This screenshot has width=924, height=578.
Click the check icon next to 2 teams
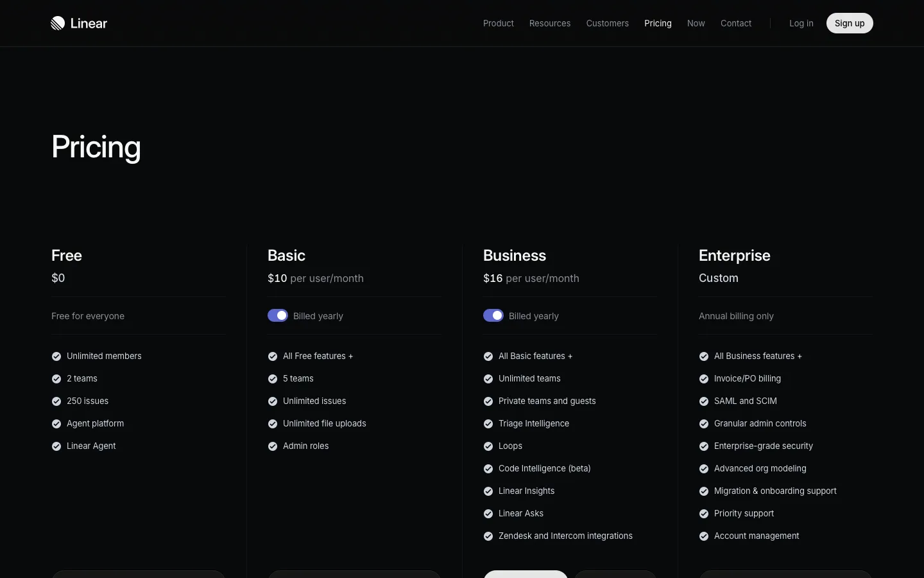(x=56, y=379)
